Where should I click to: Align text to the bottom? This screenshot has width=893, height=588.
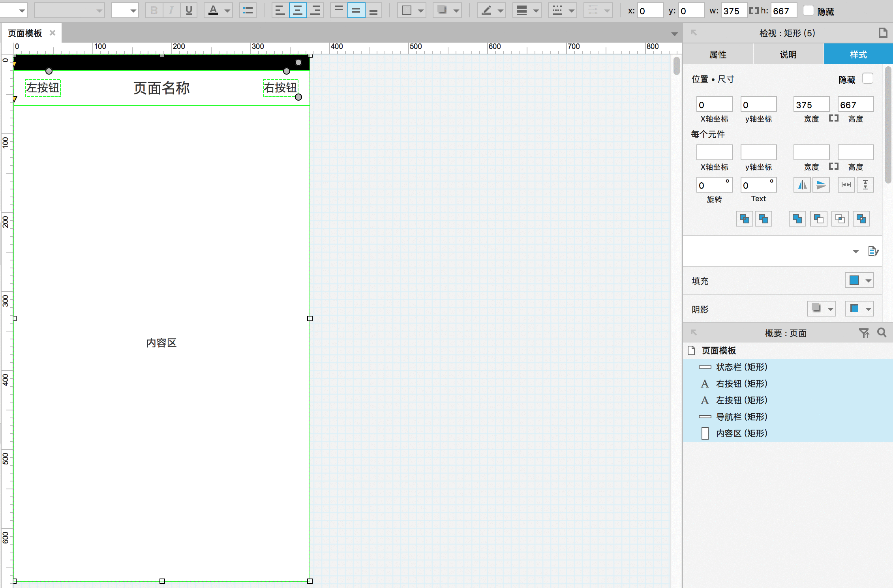coord(373,11)
